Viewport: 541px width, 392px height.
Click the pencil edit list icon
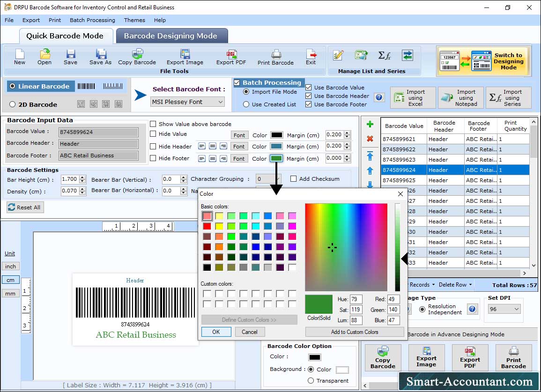tap(338, 55)
